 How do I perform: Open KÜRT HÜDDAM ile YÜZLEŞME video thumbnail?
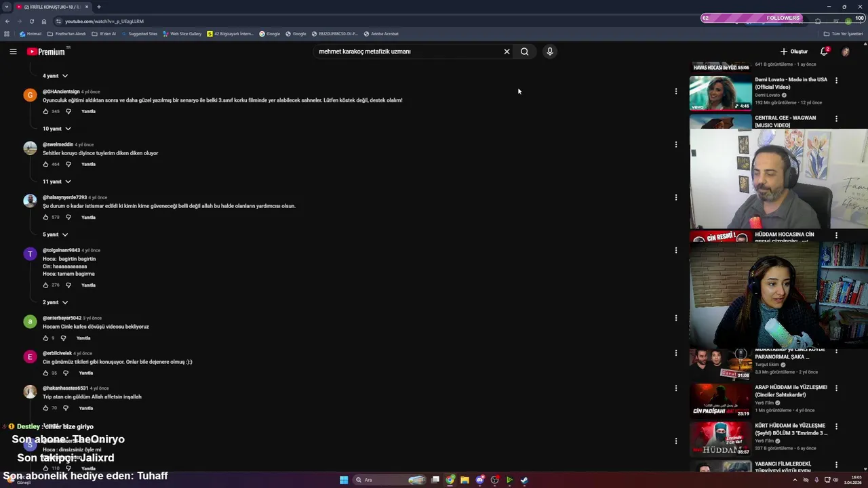[720, 439]
